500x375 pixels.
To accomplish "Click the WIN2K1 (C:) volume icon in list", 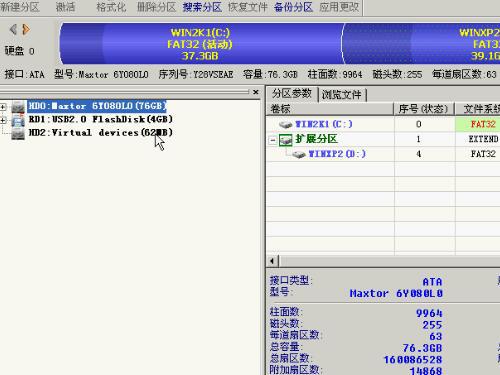I will pyautogui.click(x=285, y=125).
